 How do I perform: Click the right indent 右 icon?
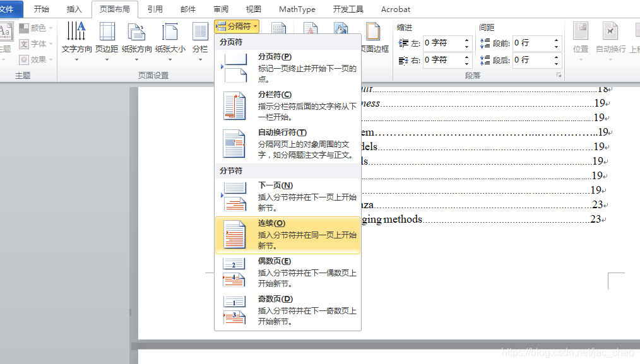point(403,61)
